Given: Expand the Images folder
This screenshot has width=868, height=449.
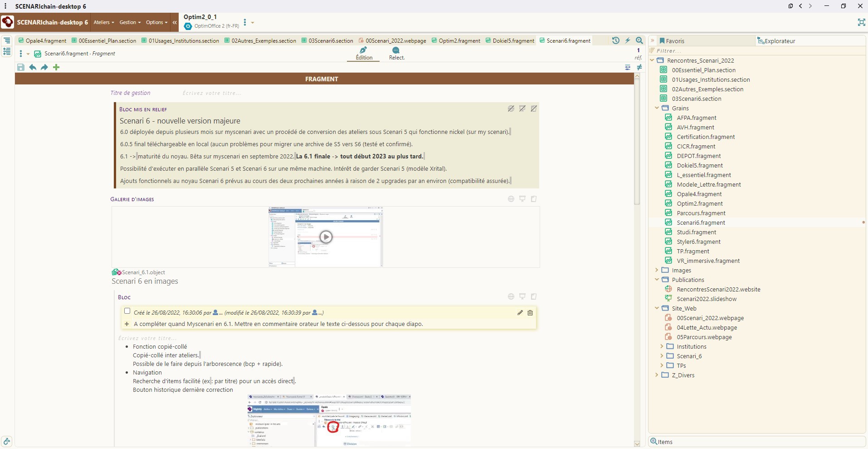Looking at the screenshot, I should point(657,270).
